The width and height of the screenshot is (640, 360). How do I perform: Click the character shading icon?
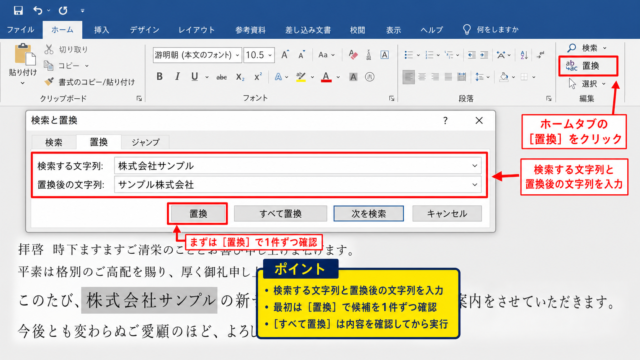click(353, 77)
